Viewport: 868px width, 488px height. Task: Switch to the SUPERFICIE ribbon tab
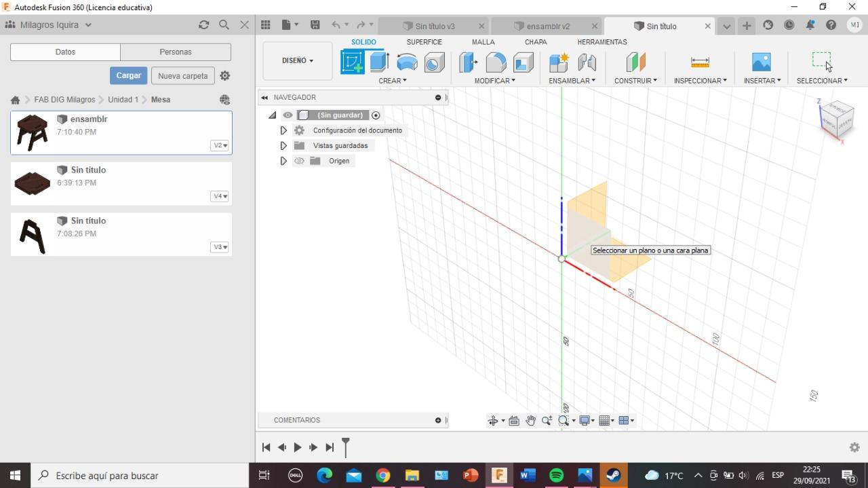tap(425, 42)
